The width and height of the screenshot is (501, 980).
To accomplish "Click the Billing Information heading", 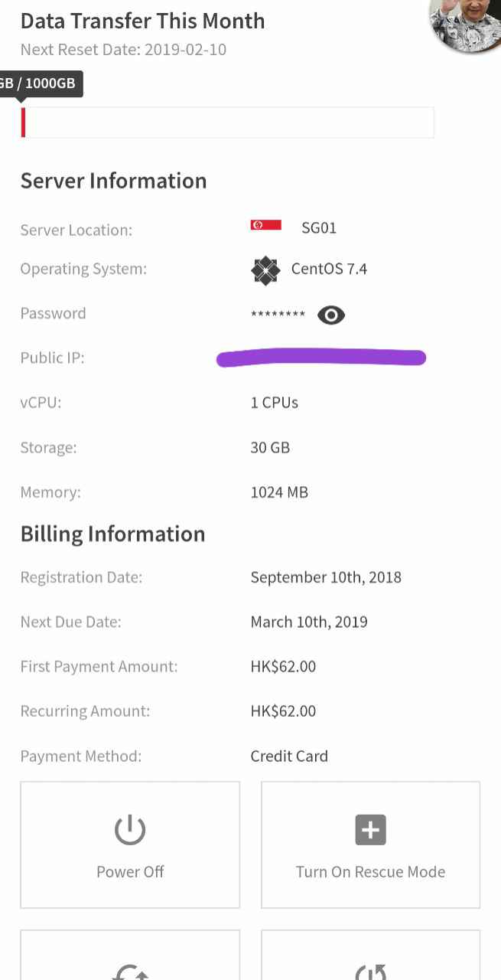I will (x=112, y=534).
